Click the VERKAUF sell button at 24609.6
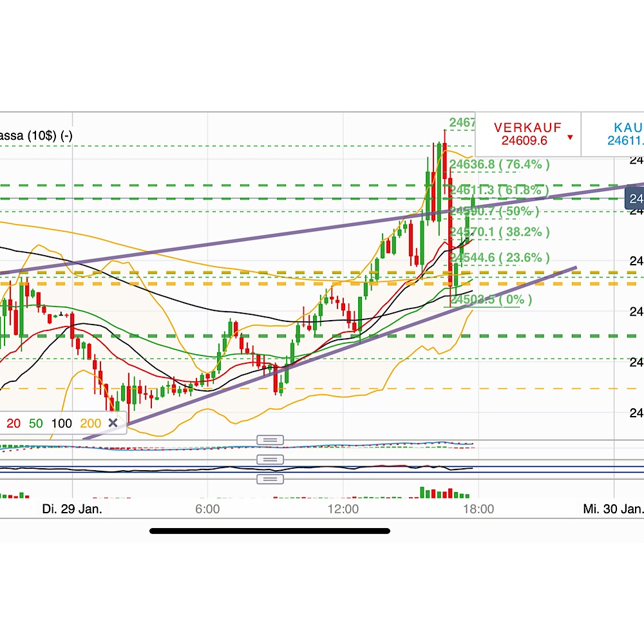The image size is (644, 644). [528, 134]
